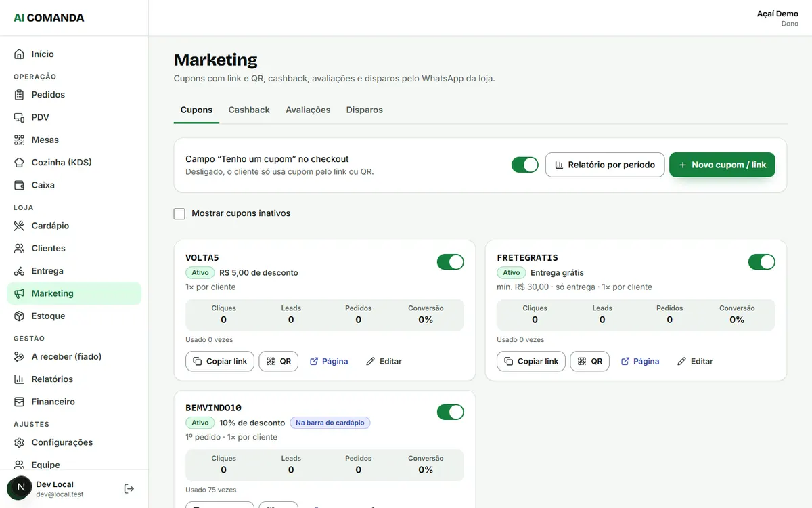The height and width of the screenshot is (508, 812).
Task: Click the 'Na barra do cardápio' badge
Action: [330, 423]
